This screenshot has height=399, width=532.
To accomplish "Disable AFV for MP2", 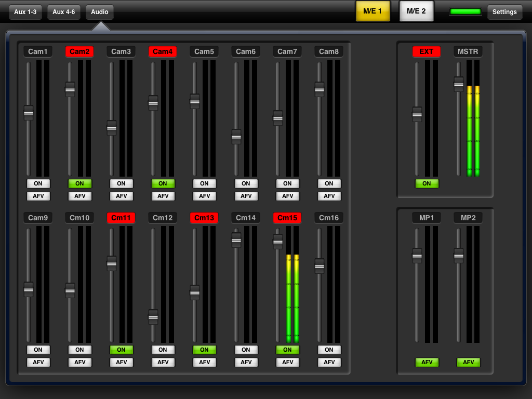I will pos(469,362).
